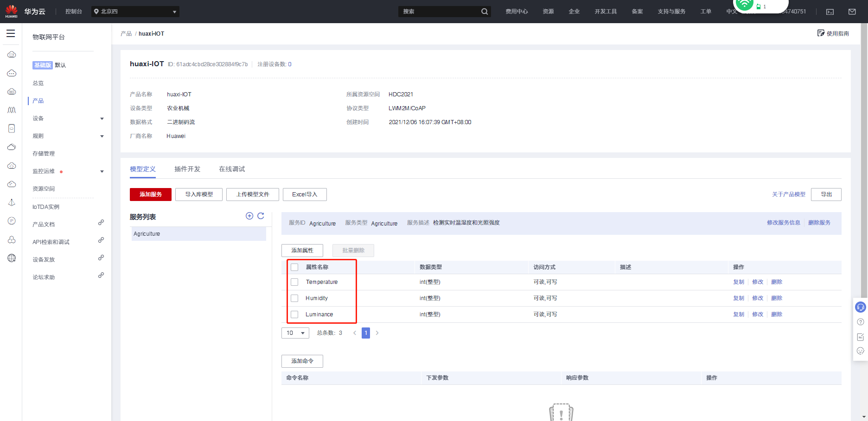Switch to the 在线调试 tab

[232, 169]
